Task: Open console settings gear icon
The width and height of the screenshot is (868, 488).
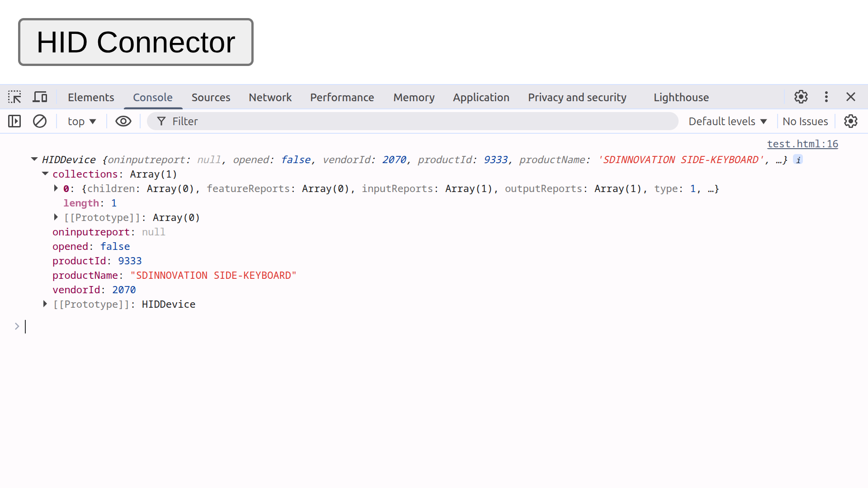Action: coord(851,121)
